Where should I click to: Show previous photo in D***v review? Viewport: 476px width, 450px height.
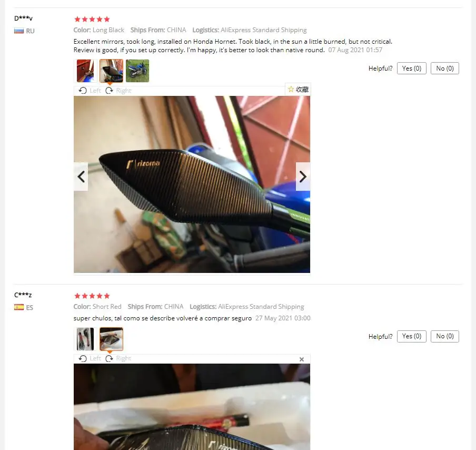coord(81,177)
